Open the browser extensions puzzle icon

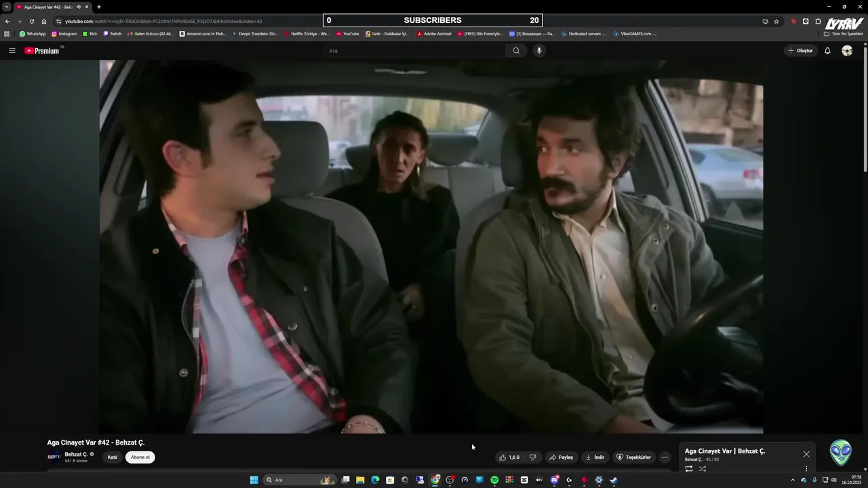pyautogui.click(x=818, y=21)
